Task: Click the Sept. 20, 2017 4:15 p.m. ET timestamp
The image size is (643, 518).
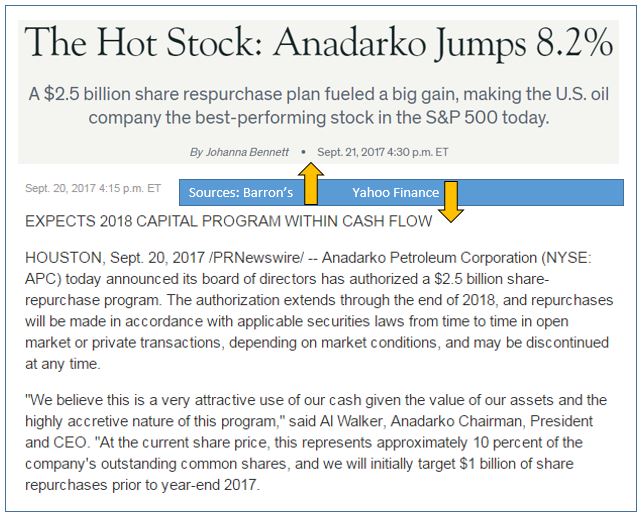Action: tap(93, 188)
